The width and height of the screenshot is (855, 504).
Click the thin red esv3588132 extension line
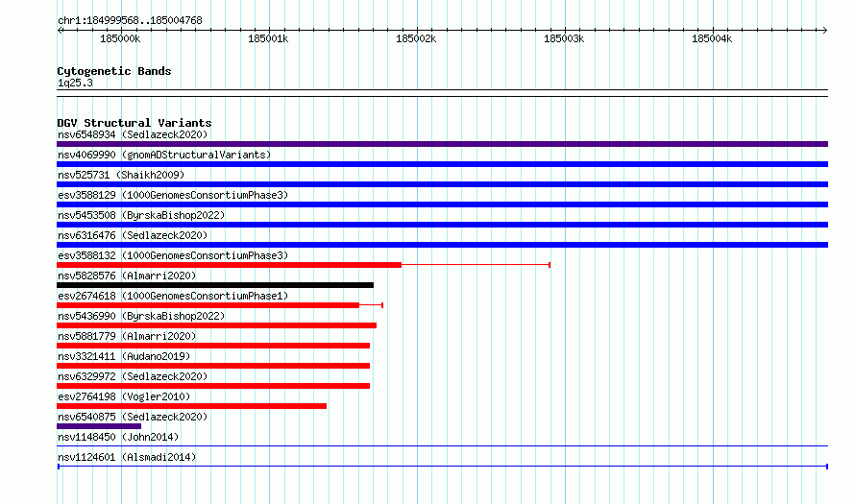476,265
